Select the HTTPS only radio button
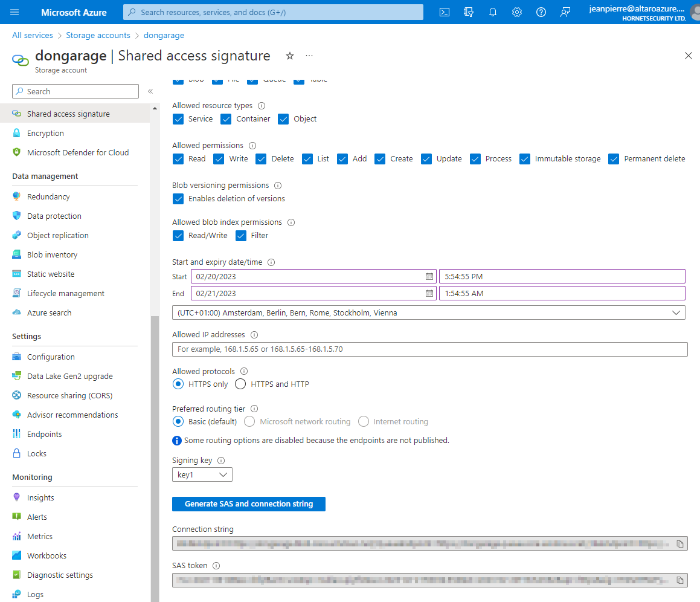The width and height of the screenshot is (700, 602). (x=178, y=384)
